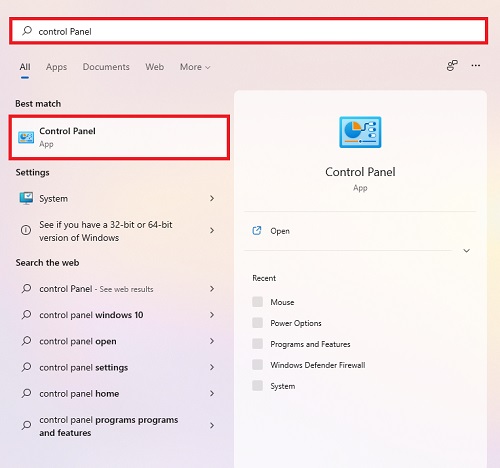Click the System recent item icon
Screen dimensions: 500x468
257,386
